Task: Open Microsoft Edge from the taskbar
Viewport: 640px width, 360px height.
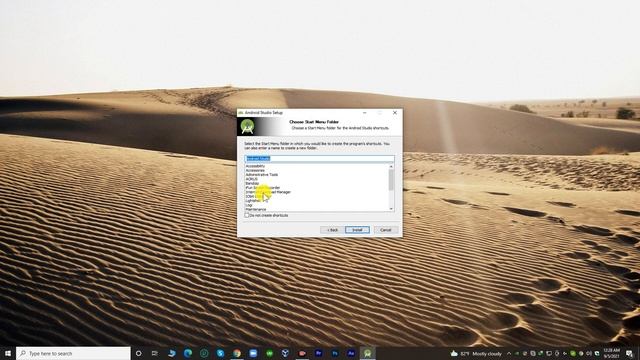Action: [188, 353]
